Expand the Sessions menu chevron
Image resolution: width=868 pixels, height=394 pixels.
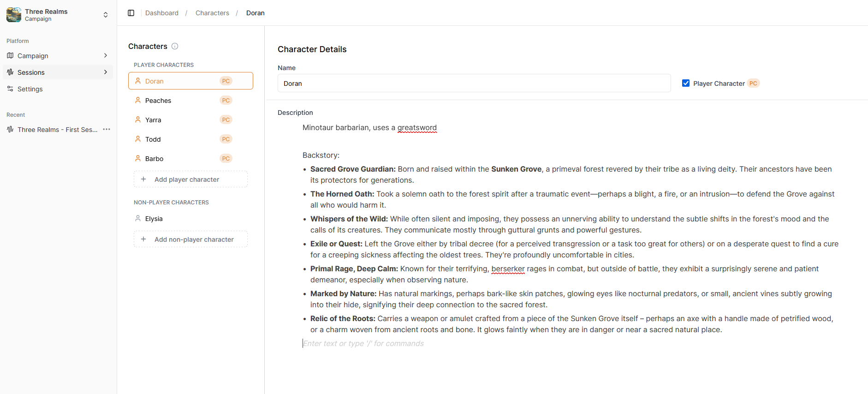pyautogui.click(x=106, y=72)
